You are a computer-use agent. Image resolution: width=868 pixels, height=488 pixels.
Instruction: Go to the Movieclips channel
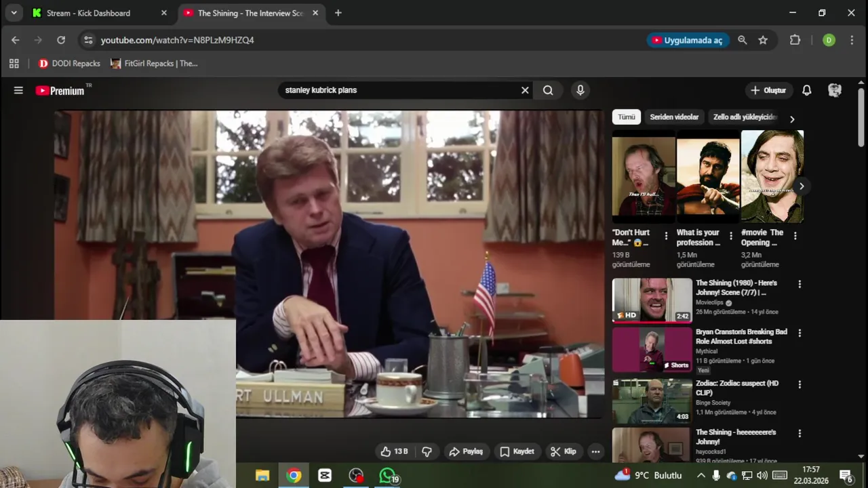click(710, 303)
